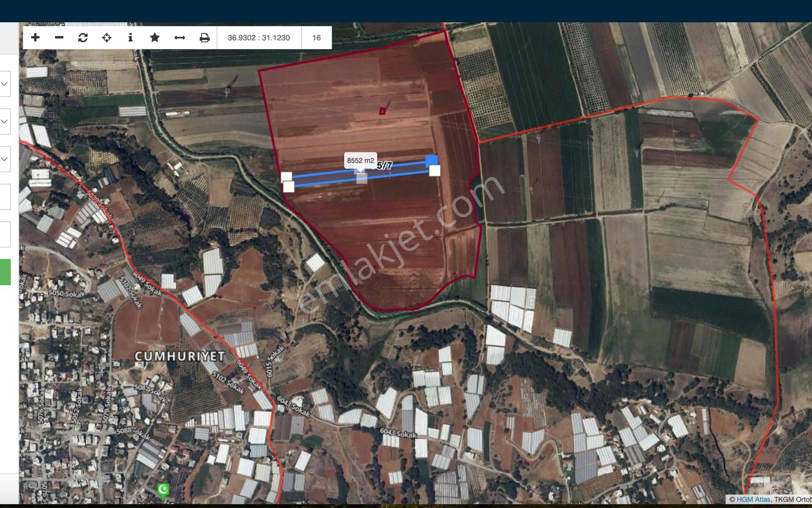Expand the middle dropdown chevron in left panel
The height and width of the screenshot is (508, 812).
tap(4, 121)
